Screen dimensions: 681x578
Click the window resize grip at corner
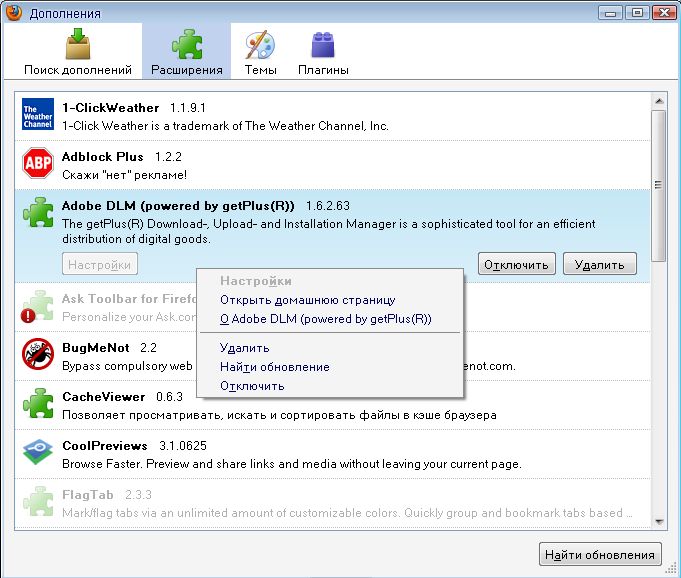tap(672, 569)
